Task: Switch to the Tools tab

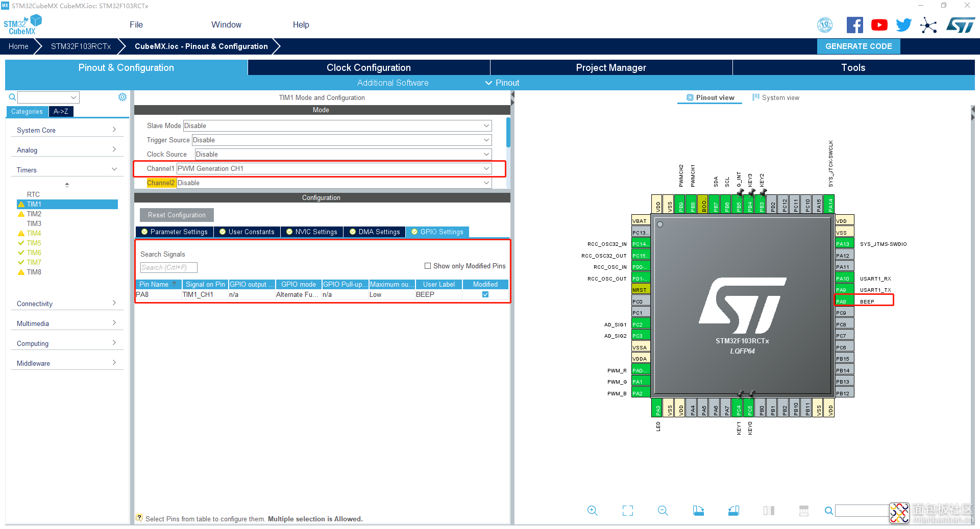Action: click(853, 67)
